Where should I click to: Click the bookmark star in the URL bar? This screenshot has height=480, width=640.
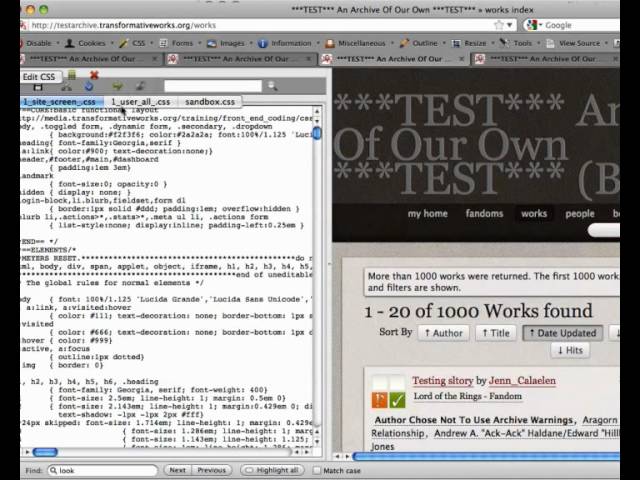coord(498,25)
